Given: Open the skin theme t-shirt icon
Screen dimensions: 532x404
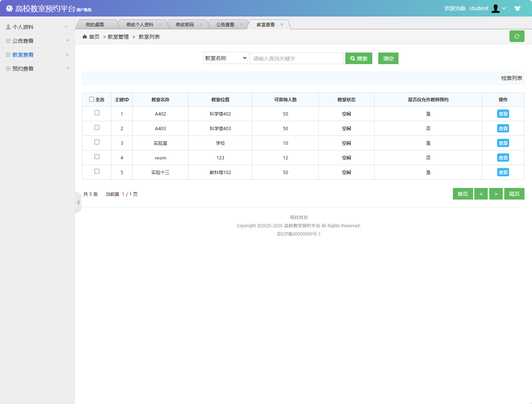Looking at the screenshot, I should (517, 8).
